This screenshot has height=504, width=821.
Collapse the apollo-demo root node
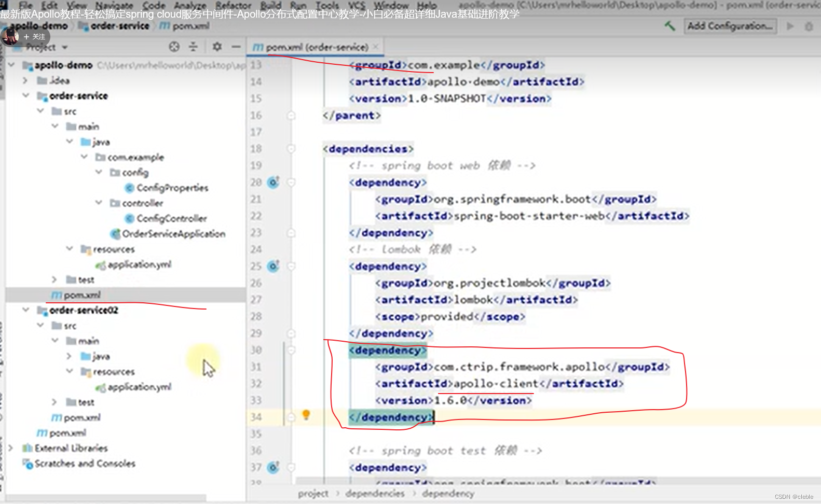(11, 65)
